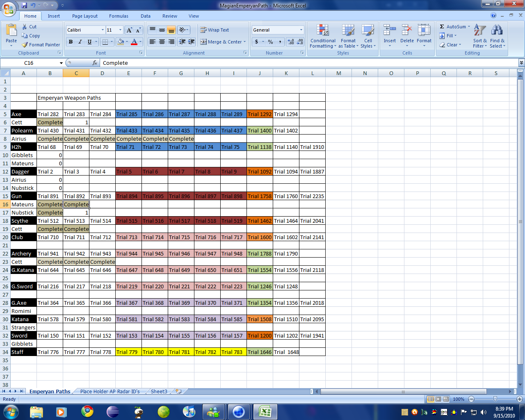525x420 pixels.
Task: Click the Percent Style button
Action: pyautogui.click(x=270, y=42)
